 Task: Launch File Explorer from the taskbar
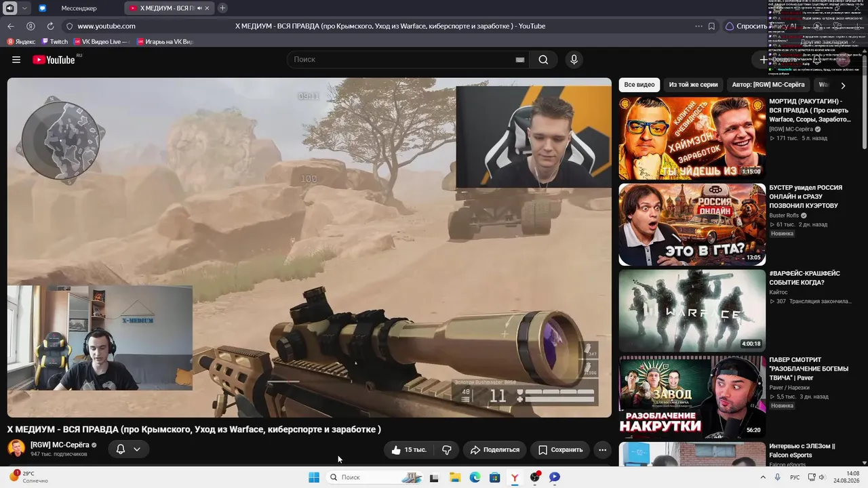455,477
